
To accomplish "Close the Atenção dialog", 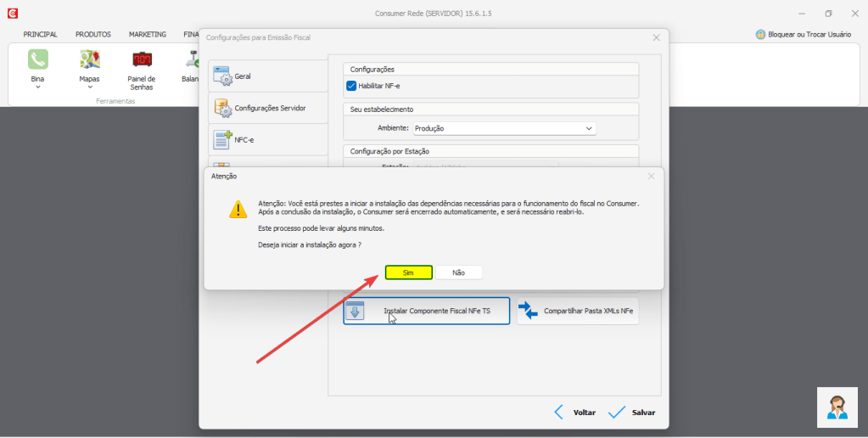I will click(651, 176).
